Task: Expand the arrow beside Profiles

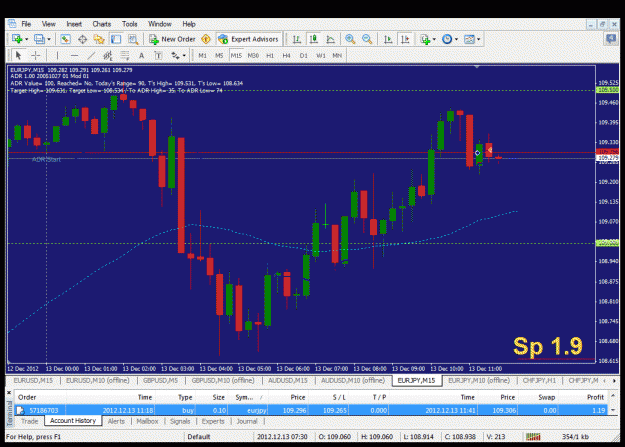Action: coord(49,39)
